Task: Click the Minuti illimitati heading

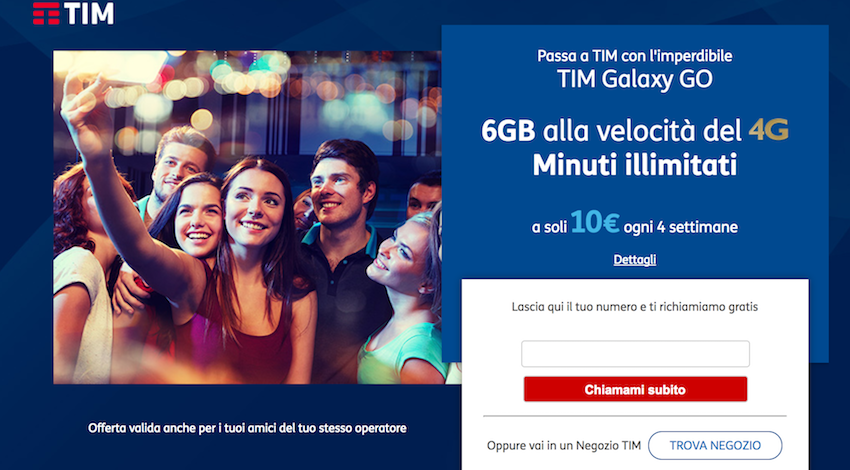Action: (x=635, y=165)
